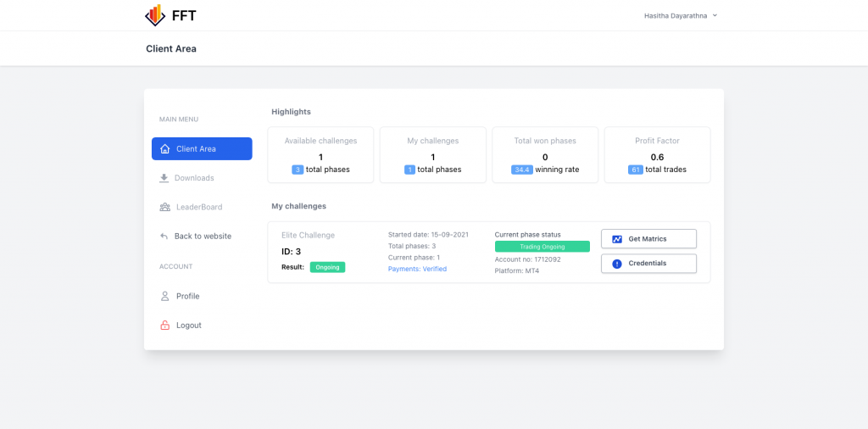Click the chart icon on Get Matrics

tap(617, 239)
